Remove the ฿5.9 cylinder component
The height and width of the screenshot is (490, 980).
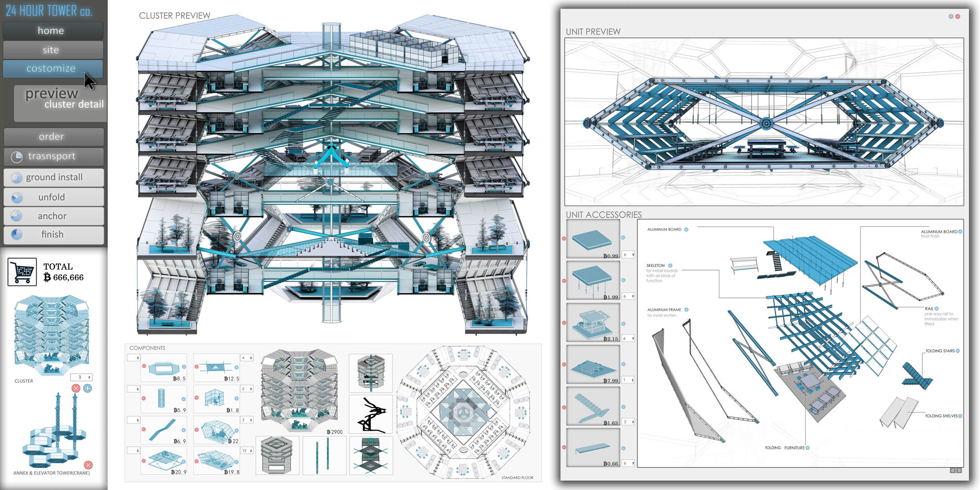144,398
